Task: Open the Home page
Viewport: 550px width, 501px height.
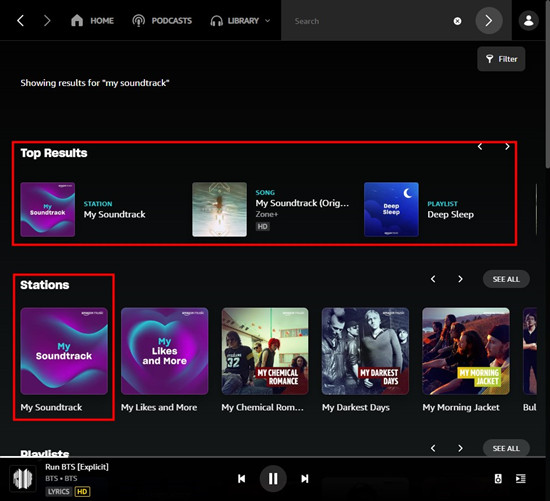Action: tap(92, 21)
